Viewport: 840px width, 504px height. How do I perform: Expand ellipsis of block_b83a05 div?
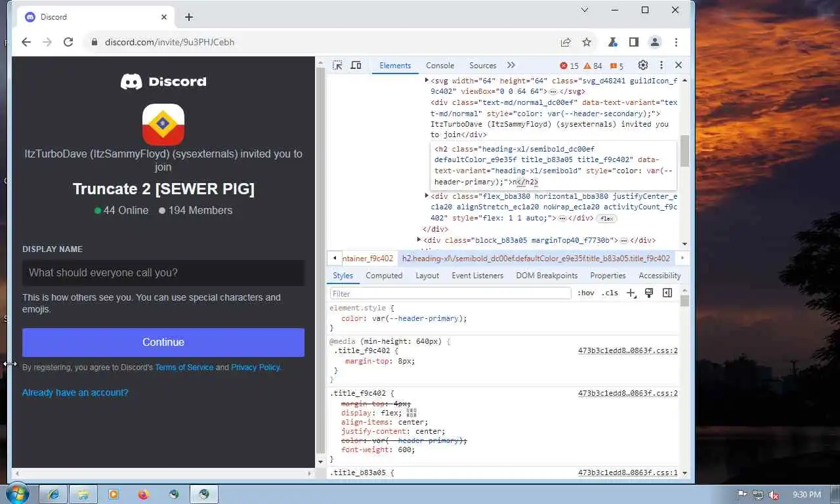point(624,240)
